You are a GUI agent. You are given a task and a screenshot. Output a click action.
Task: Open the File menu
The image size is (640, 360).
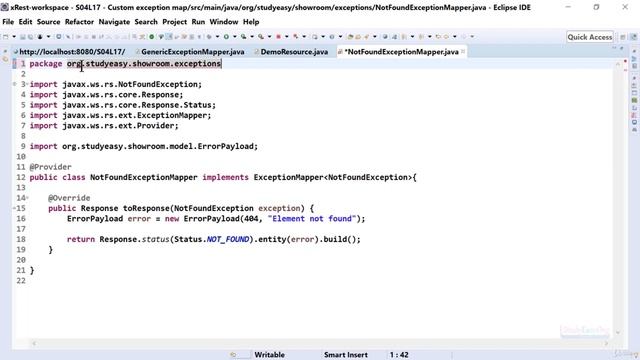[8, 22]
